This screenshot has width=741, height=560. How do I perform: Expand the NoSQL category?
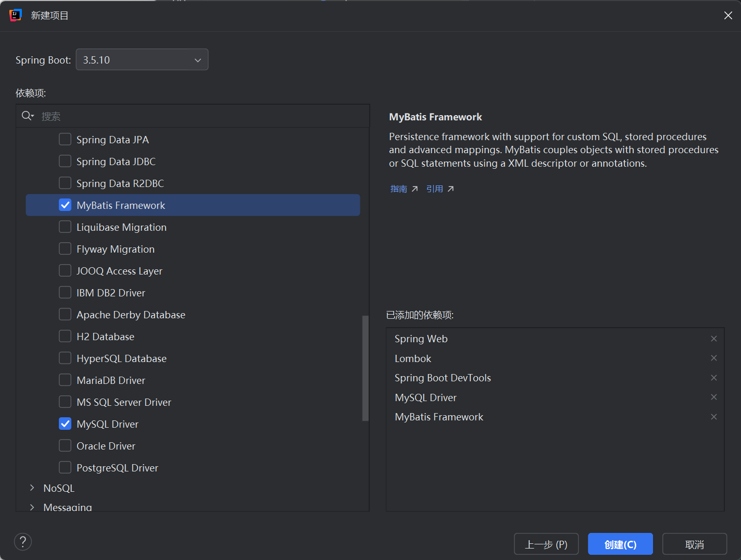[x=32, y=488]
